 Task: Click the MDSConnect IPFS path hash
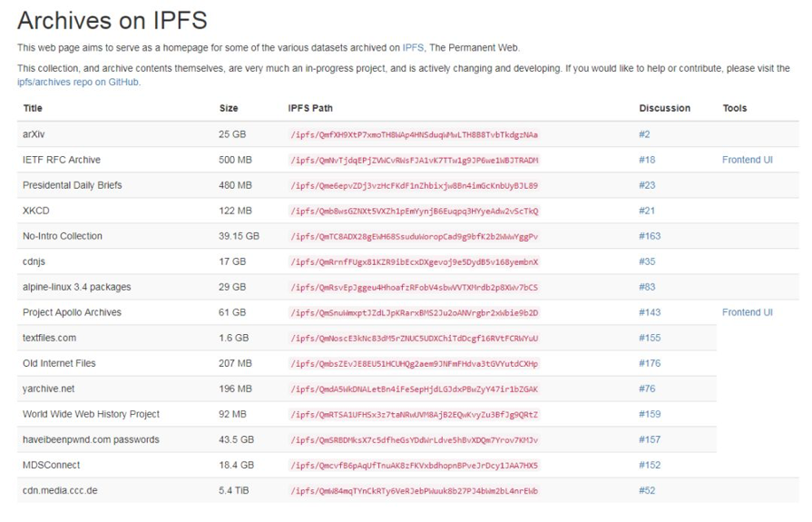click(x=415, y=465)
